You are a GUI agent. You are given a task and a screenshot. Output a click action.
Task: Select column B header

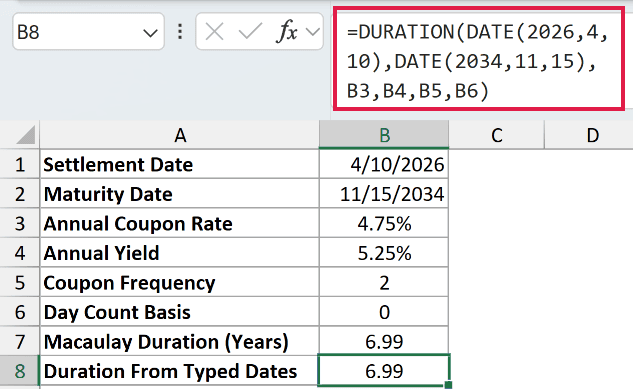tap(384, 135)
